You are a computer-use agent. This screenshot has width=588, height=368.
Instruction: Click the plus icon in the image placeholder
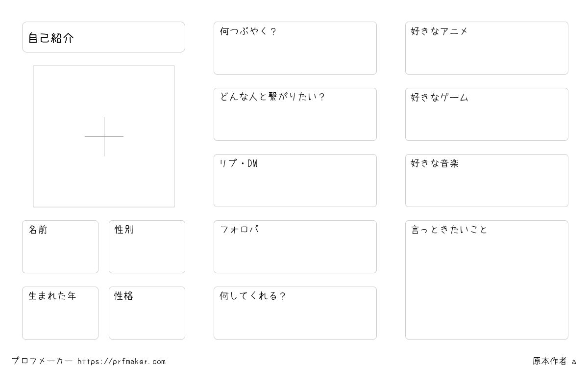pos(104,136)
